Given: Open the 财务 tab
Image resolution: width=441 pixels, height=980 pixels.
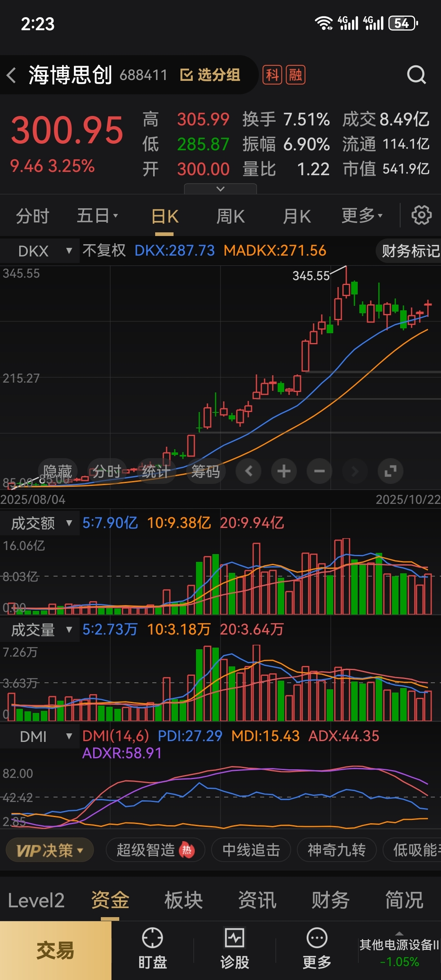Looking at the screenshot, I should coord(331,900).
